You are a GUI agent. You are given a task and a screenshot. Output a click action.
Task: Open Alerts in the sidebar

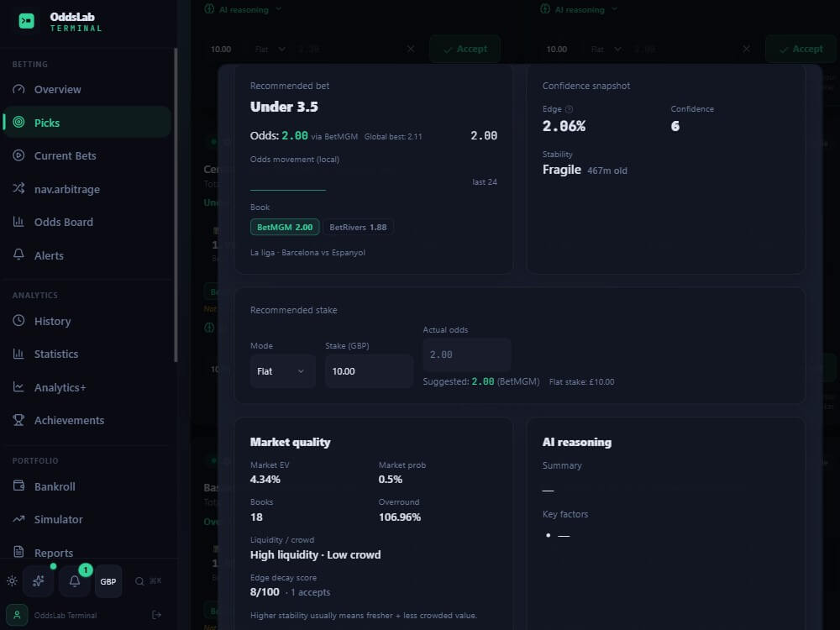87,255
